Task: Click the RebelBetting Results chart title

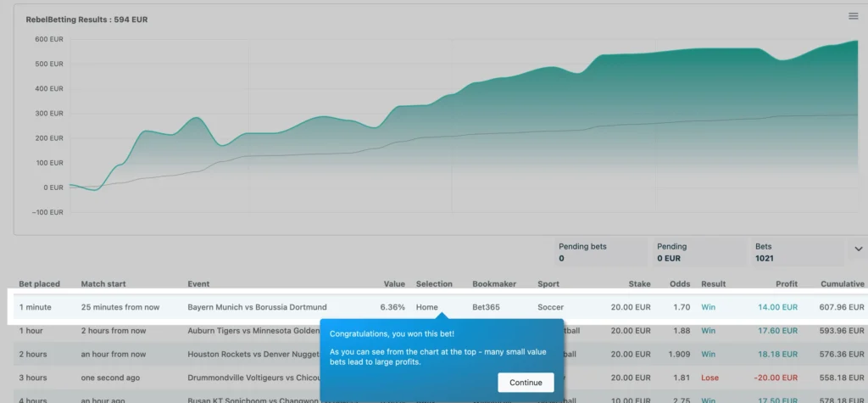Action: [x=86, y=20]
